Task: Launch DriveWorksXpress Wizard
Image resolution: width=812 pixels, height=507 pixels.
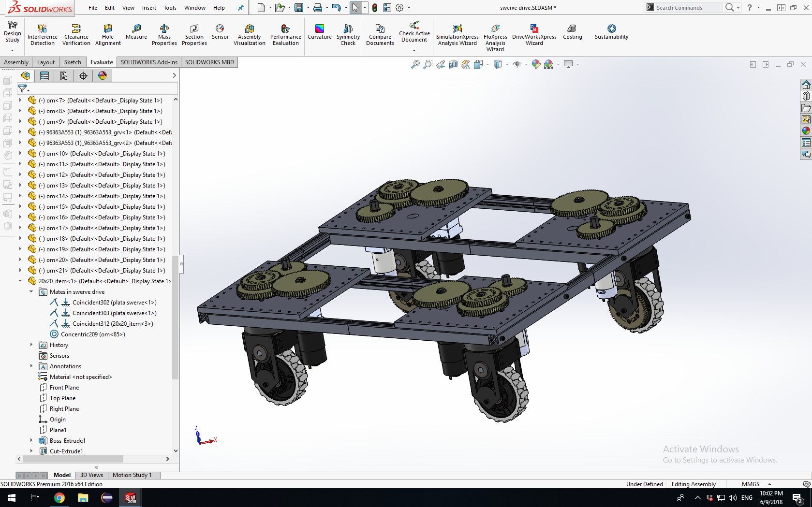Action: click(x=534, y=35)
